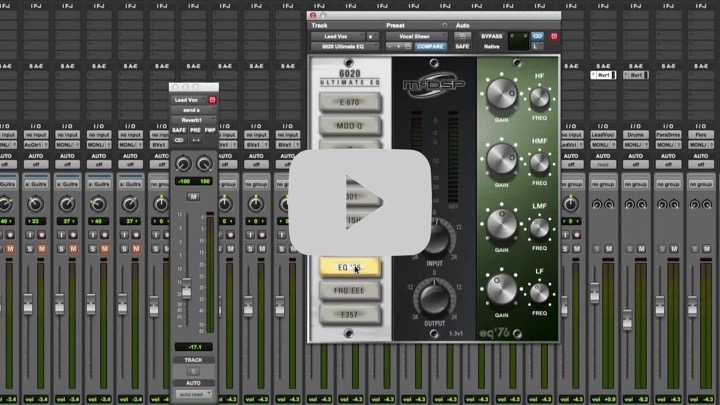Toggle automation SAFE in the plugin header

point(462,46)
